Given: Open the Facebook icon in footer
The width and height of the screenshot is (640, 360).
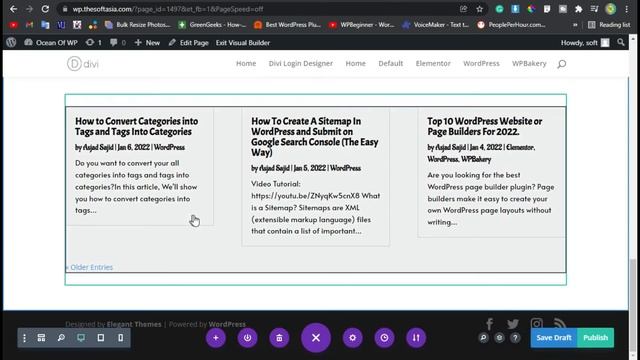Looking at the screenshot, I should pos(489,324).
